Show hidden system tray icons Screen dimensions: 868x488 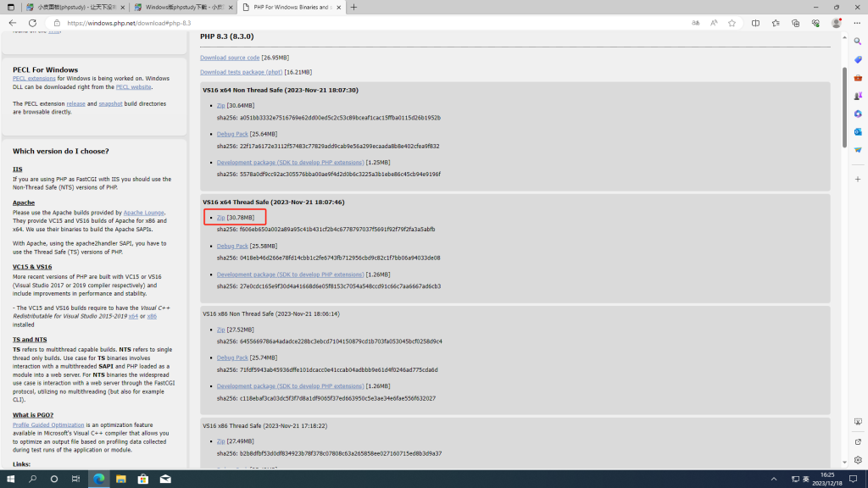pos(774,480)
